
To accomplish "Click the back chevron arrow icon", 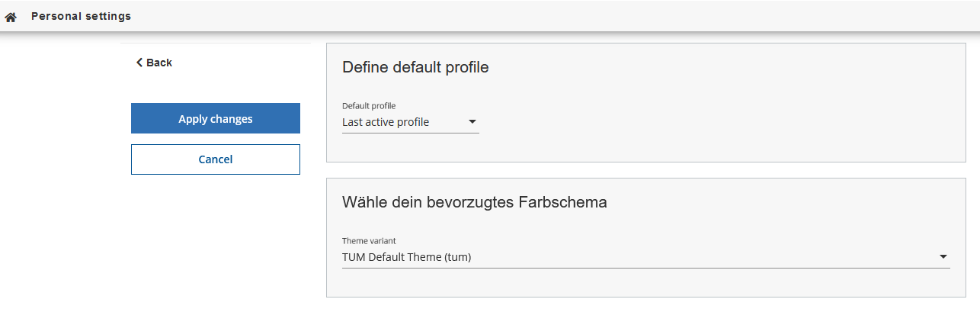I will coord(139,63).
